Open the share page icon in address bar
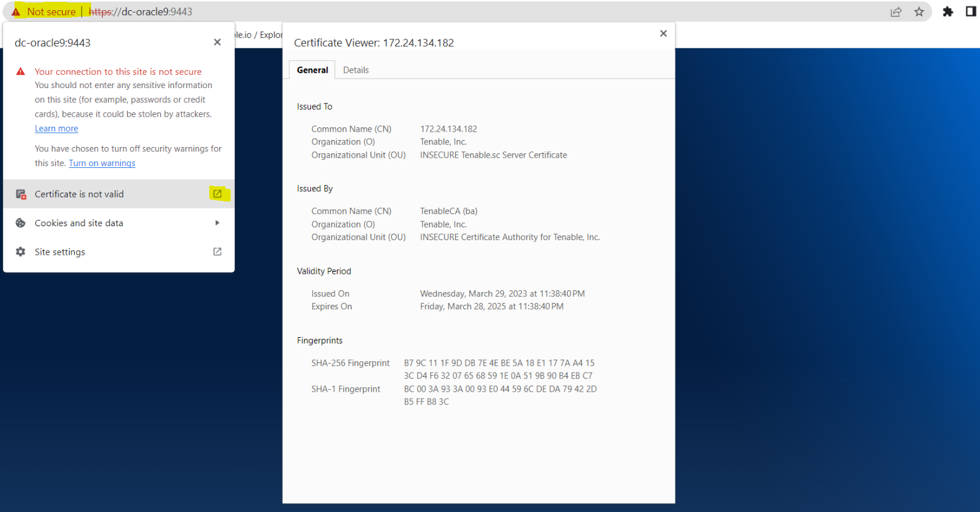The height and width of the screenshot is (512, 980). click(896, 11)
